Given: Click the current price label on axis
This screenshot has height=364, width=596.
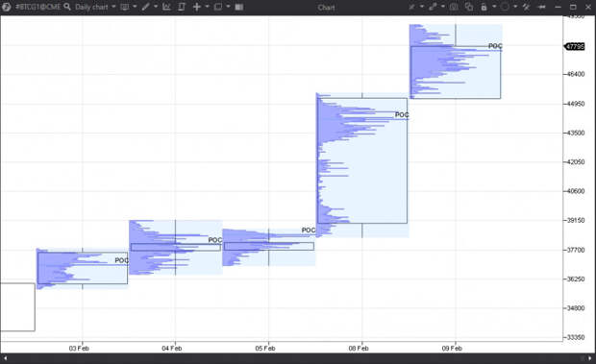Looking at the screenshot, I should [575, 46].
